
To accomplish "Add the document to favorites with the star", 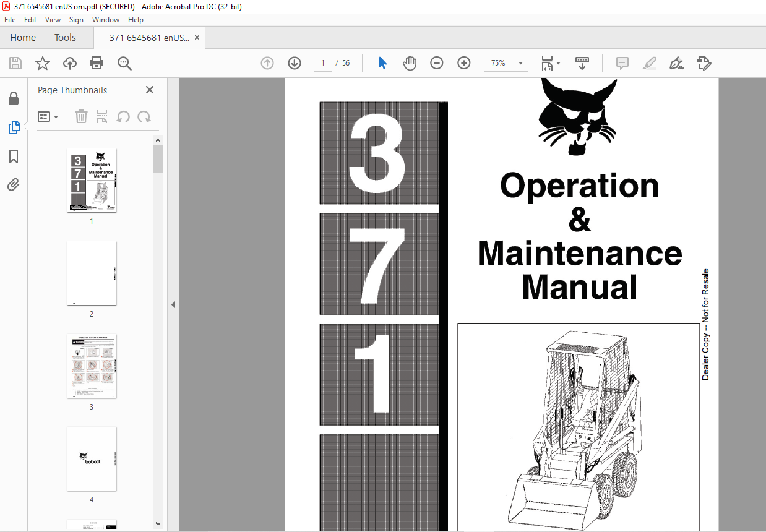I will coord(43,63).
